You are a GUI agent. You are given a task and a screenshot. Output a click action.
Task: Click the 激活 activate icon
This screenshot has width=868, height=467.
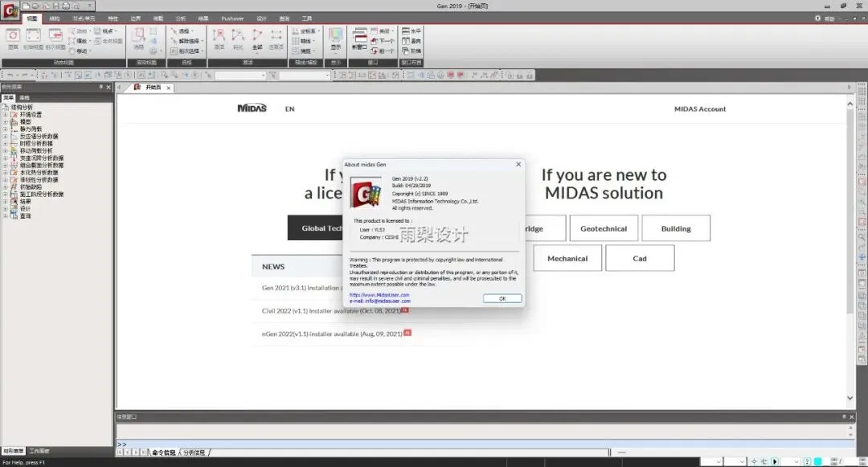click(219, 39)
